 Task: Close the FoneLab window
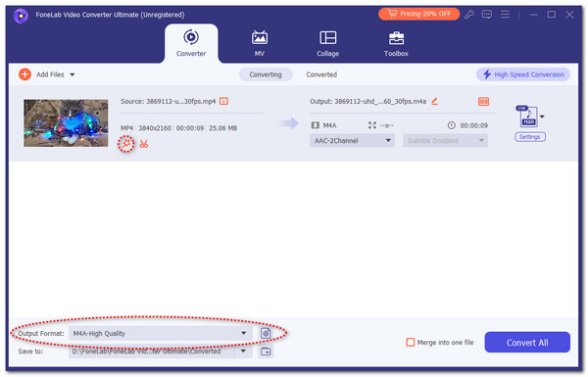pos(569,15)
